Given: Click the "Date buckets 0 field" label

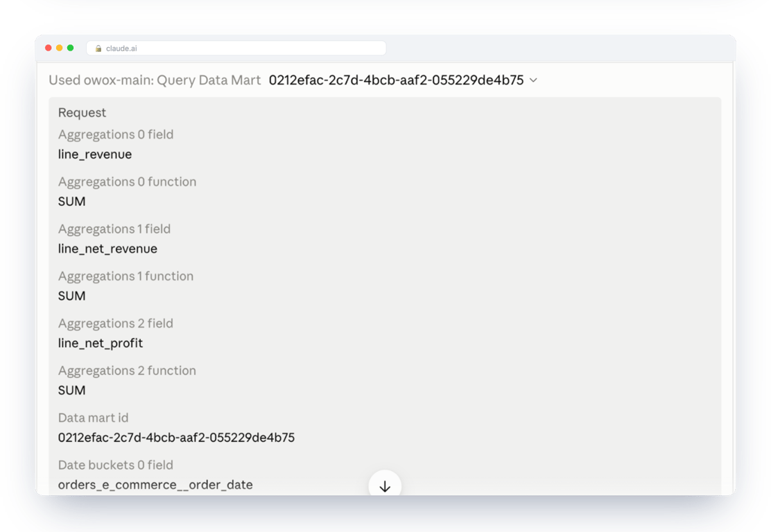Looking at the screenshot, I should (116, 465).
